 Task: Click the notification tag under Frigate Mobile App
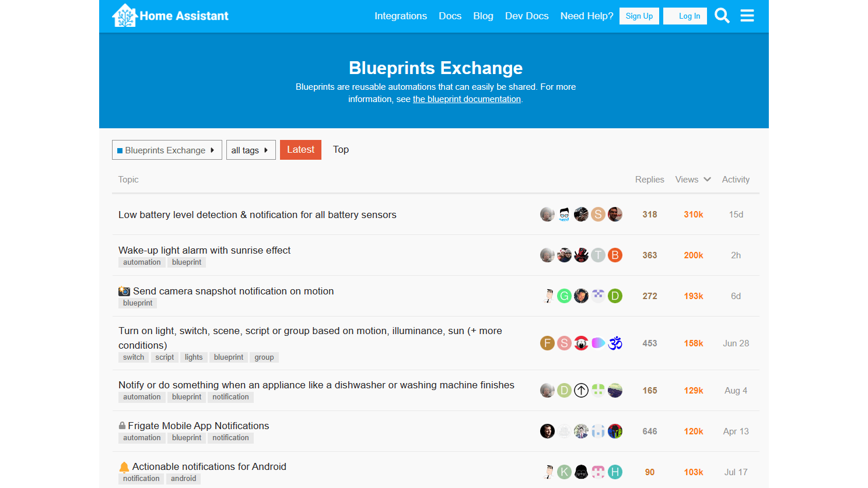[230, 438]
